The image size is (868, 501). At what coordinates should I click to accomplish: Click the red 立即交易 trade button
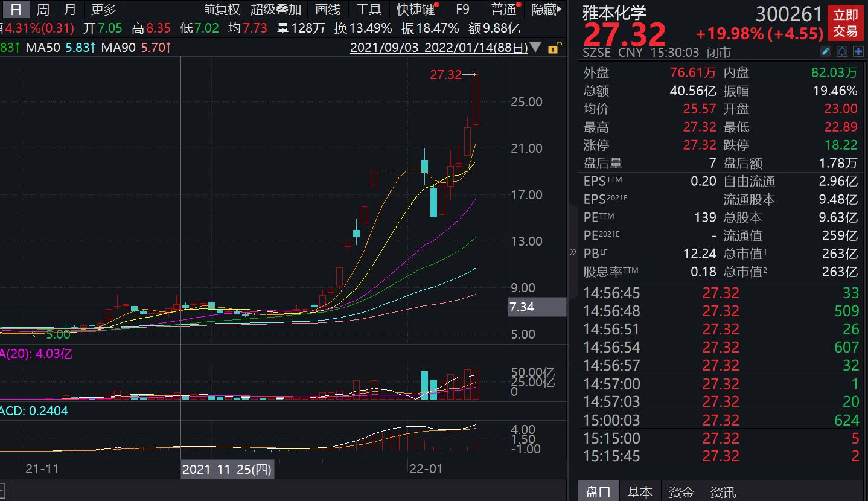coord(845,24)
